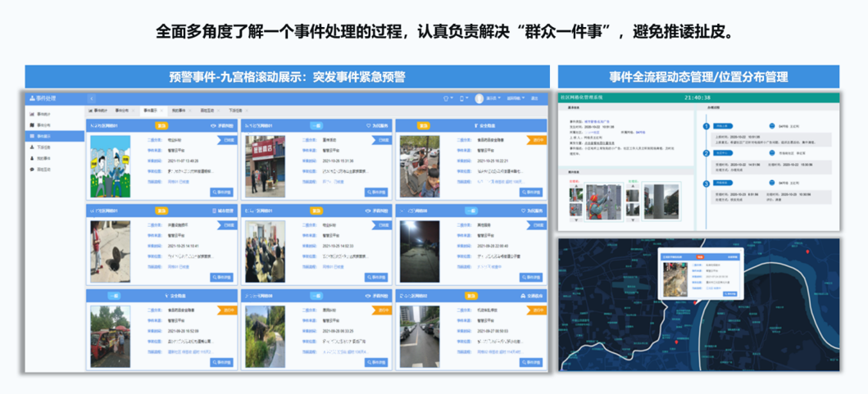
Task: Click the crowded meeting room photo
Action: [265, 251]
